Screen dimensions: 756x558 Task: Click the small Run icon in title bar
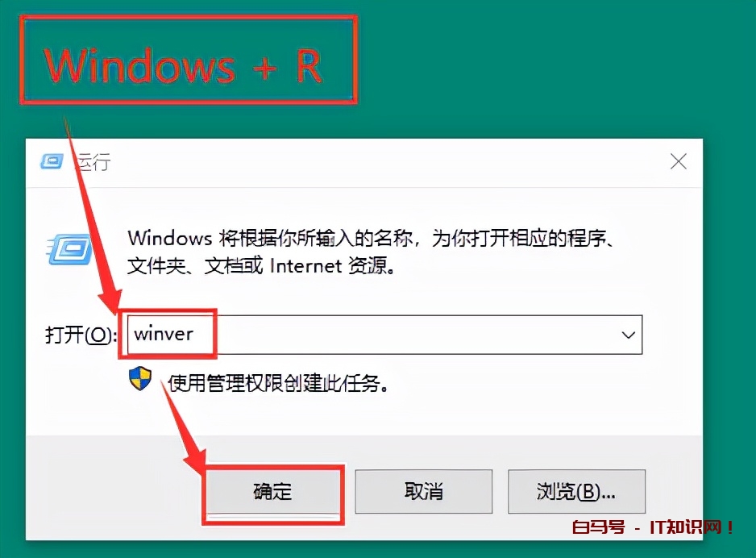tap(52, 161)
